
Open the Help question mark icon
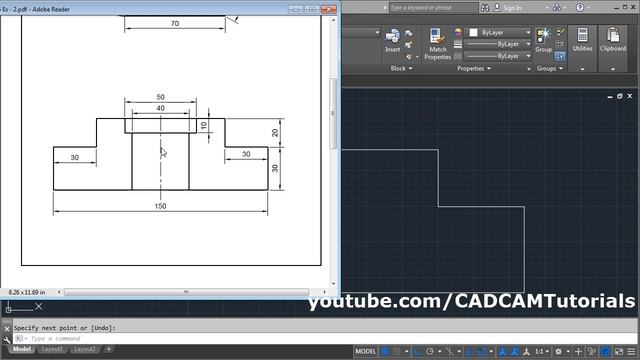[580, 7]
